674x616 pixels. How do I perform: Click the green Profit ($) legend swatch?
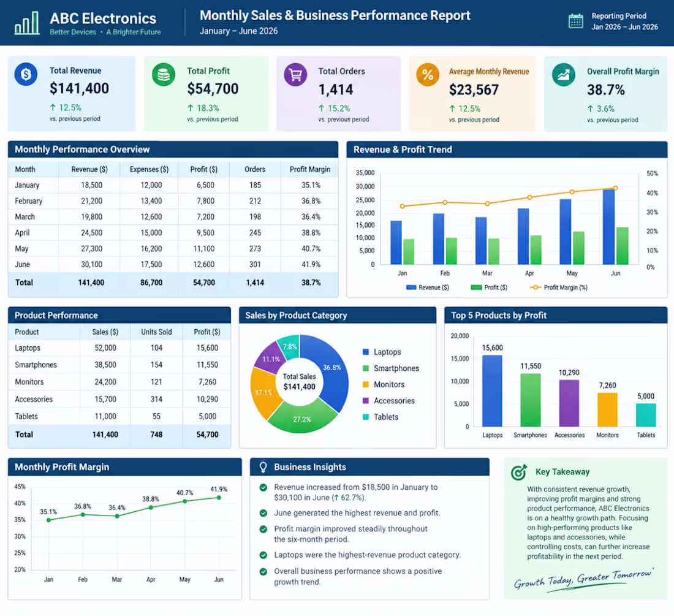(476, 287)
